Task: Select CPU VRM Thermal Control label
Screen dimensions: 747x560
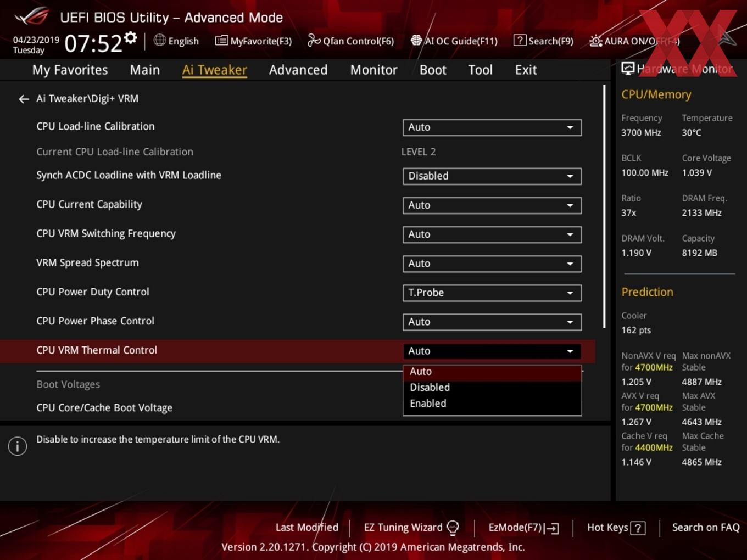Action: coord(97,350)
